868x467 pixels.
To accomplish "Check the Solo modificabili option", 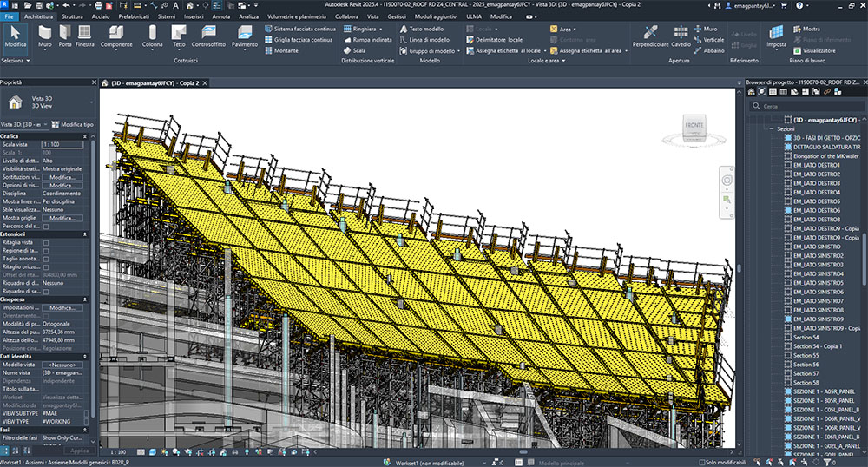I will (700, 462).
